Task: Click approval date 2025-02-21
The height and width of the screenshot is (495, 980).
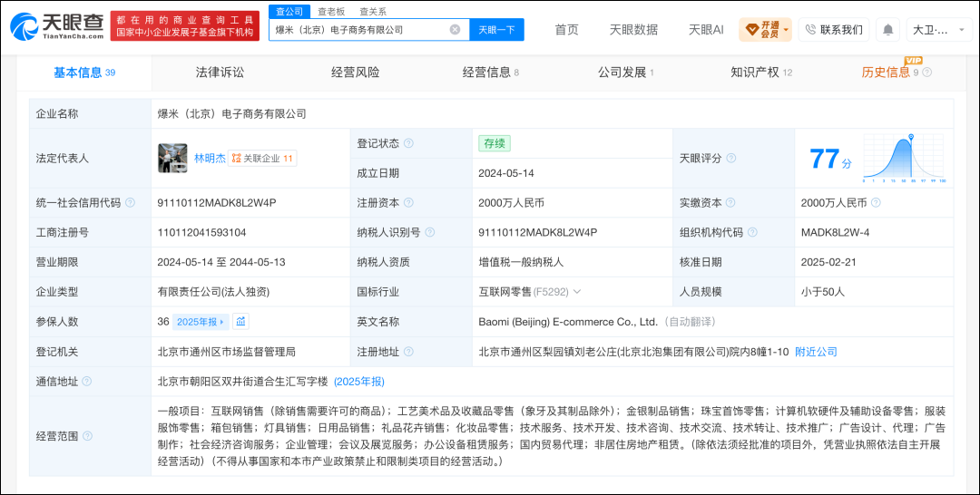Action: pos(828,262)
